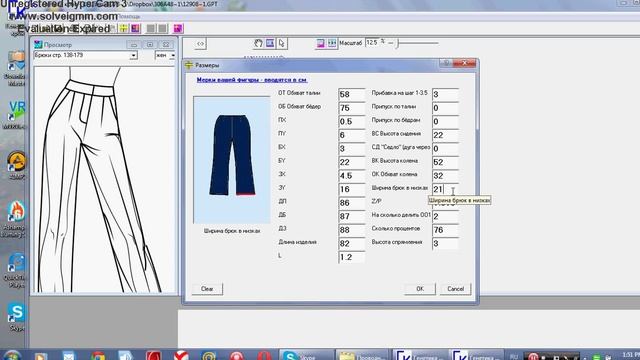Click the ПУ field showing 6

[x=351, y=135]
